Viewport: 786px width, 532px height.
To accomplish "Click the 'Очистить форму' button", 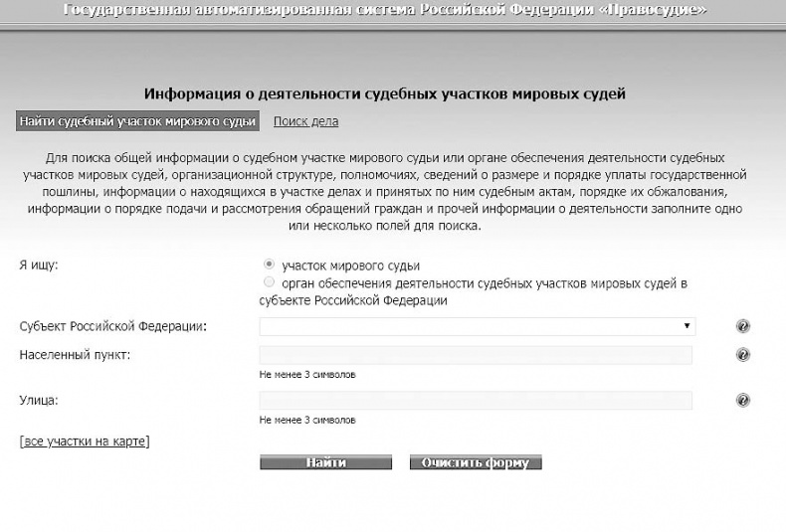I will coord(475,463).
